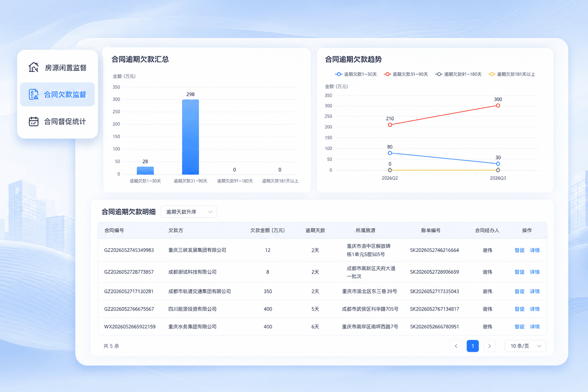Click contract number GZ2026052766675567
Image resolution: width=588 pixels, height=392 pixels.
pos(129,309)
